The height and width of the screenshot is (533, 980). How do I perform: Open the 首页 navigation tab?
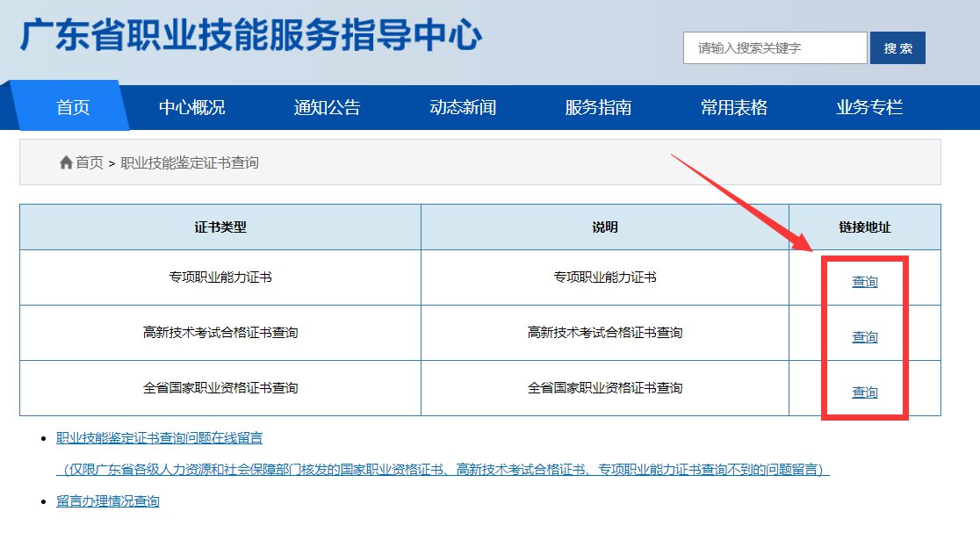pyautogui.click(x=73, y=107)
